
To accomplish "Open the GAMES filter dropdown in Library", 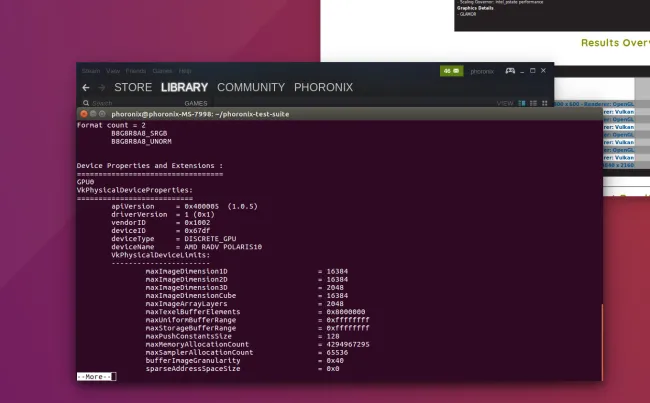I will pos(196,103).
